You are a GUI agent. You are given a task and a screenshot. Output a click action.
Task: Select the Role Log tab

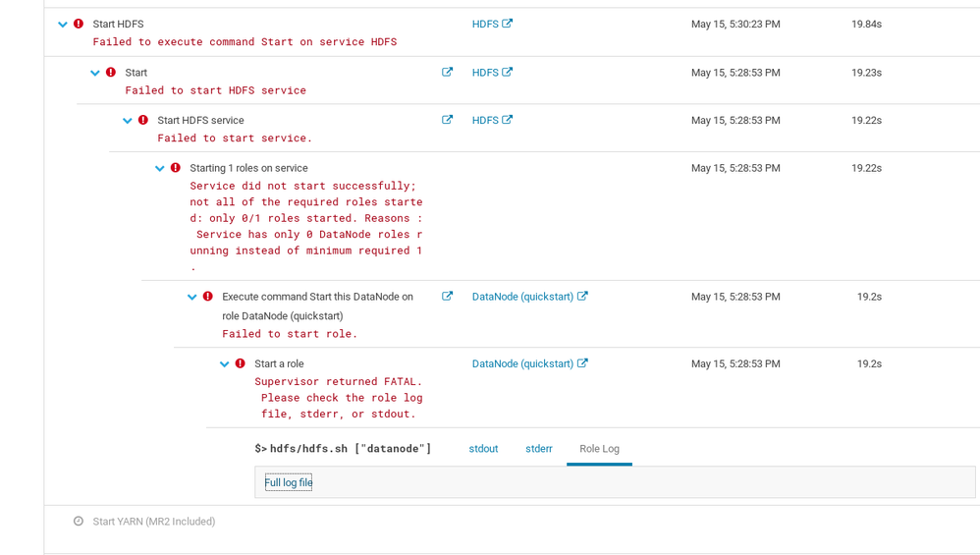pos(599,449)
